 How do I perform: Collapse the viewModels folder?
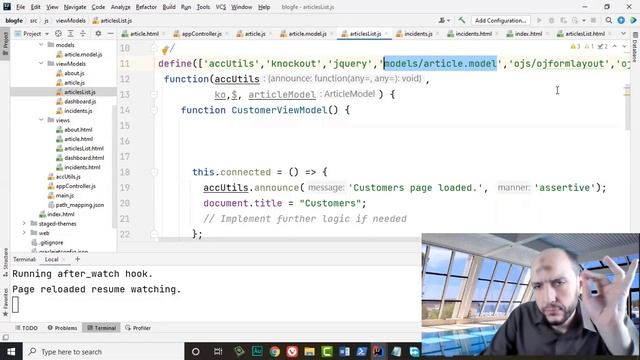click(x=41, y=64)
